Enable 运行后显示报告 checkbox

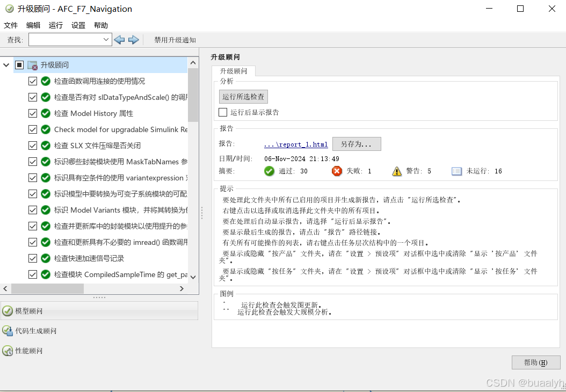(223, 112)
